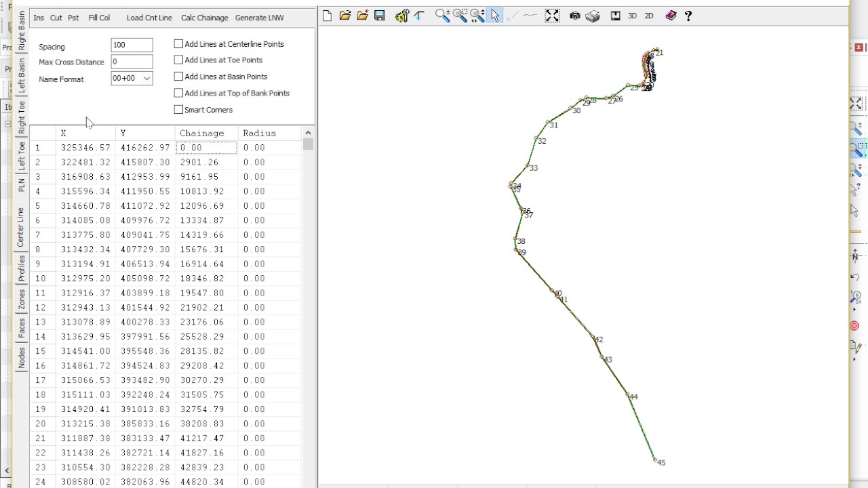Screen dimensions: 868x488
Task: Select the Chainage cell 0.00 in row 1
Action: [206, 147]
